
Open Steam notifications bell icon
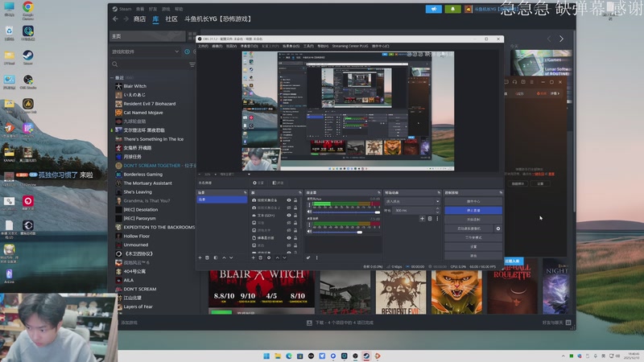click(452, 10)
